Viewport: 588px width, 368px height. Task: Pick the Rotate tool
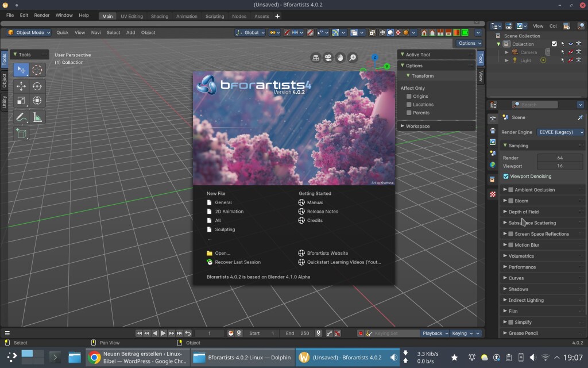point(37,86)
